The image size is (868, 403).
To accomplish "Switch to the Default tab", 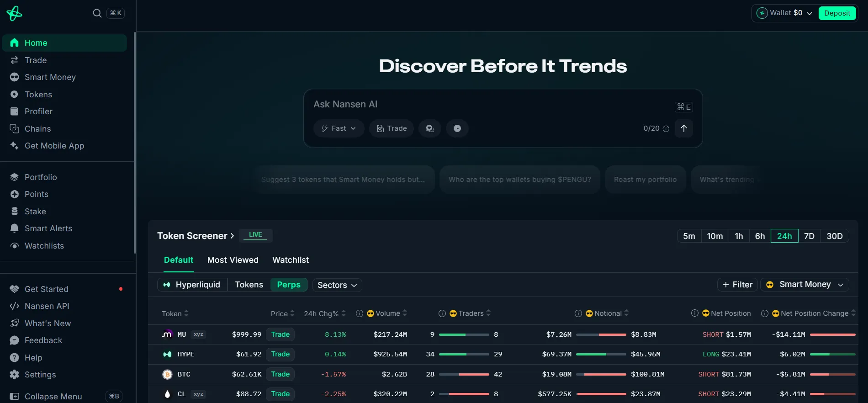I will click(x=179, y=260).
